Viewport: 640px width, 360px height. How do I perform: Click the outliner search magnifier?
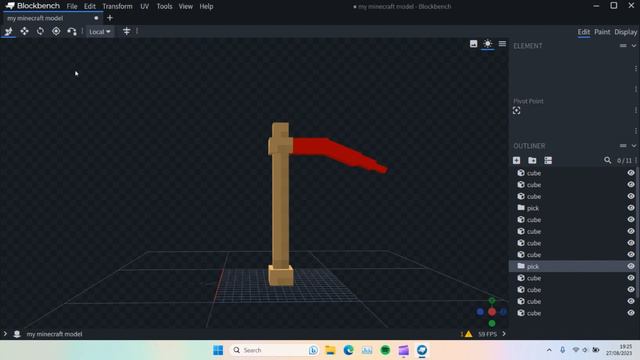[x=607, y=160]
